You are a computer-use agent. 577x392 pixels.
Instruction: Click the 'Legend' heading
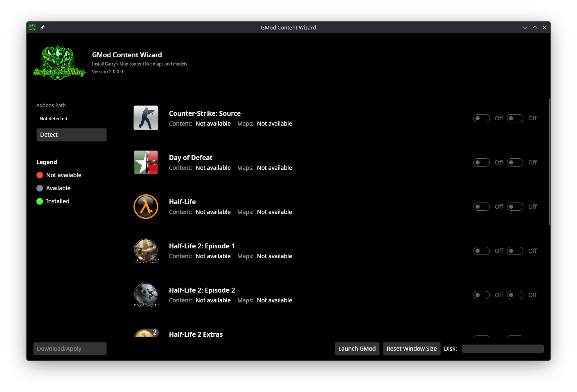click(47, 162)
